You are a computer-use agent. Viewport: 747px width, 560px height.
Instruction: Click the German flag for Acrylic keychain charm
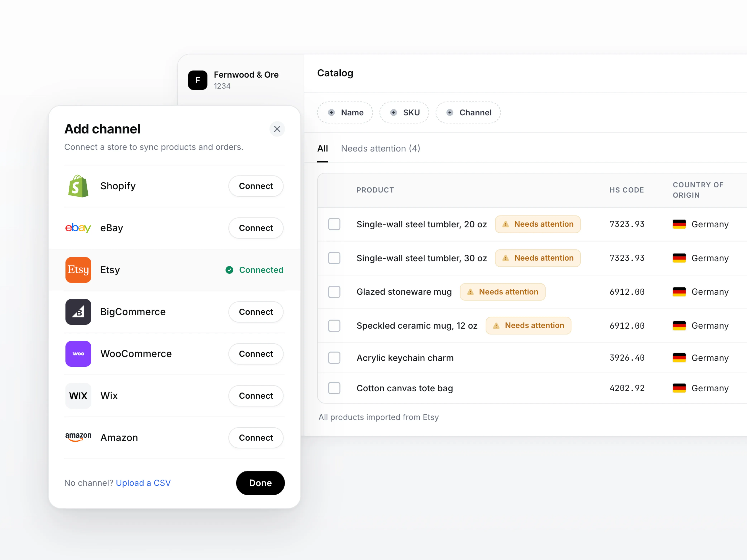[x=679, y=358]
